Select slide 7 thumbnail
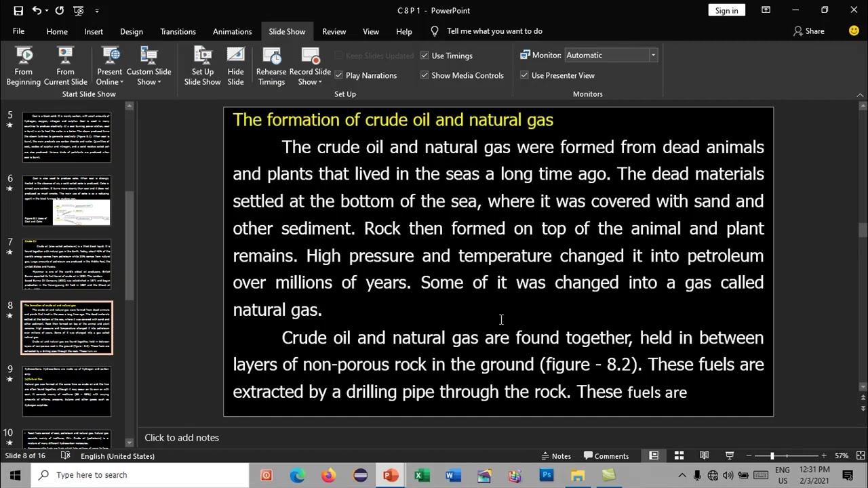Image resolution: width=868 pixels, height=488 pixels. (66, 264)
